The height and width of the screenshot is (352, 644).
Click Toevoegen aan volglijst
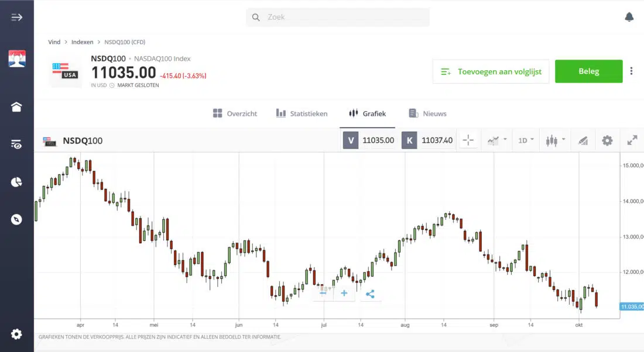[x=491, y=71]
